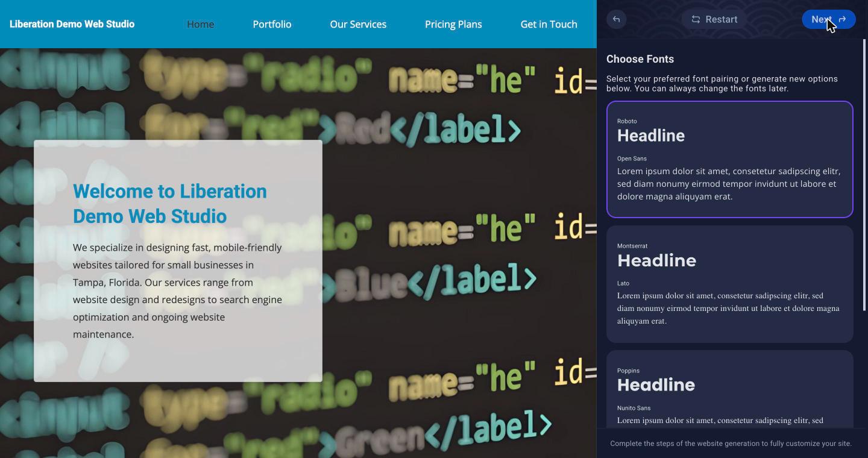Image resolution: width=868 pixels, height=458 pixels.
Task: Click the hero paragraph starting 'We specialize in designing'
Action: (178, 291)
